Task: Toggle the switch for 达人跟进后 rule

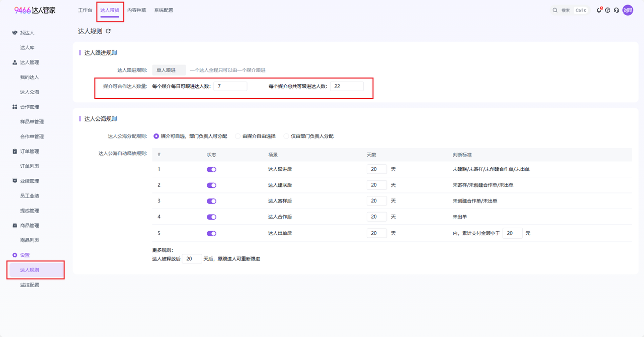Action: pyautogui.click(x=211, y=169)
